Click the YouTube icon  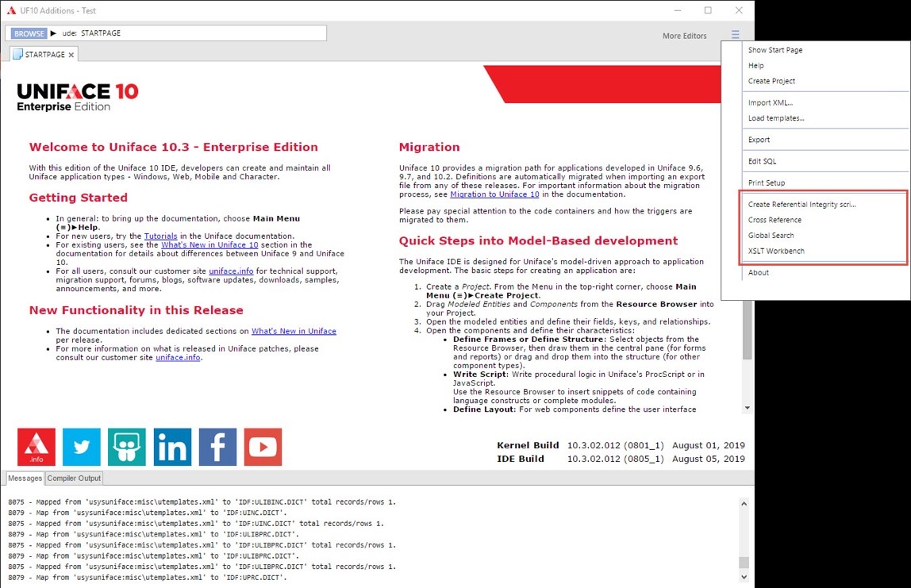click(263, 447)
